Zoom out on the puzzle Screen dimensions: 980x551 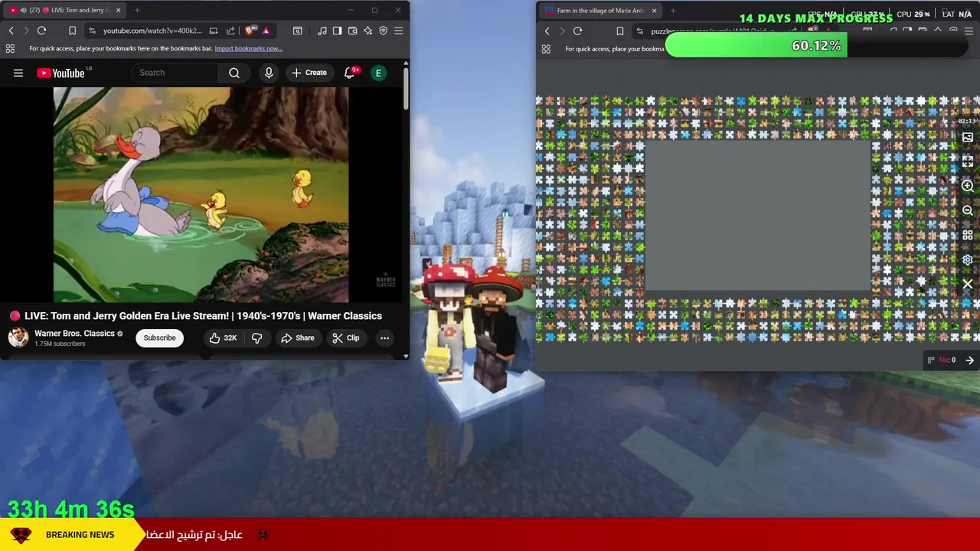(x=968, y=210)
